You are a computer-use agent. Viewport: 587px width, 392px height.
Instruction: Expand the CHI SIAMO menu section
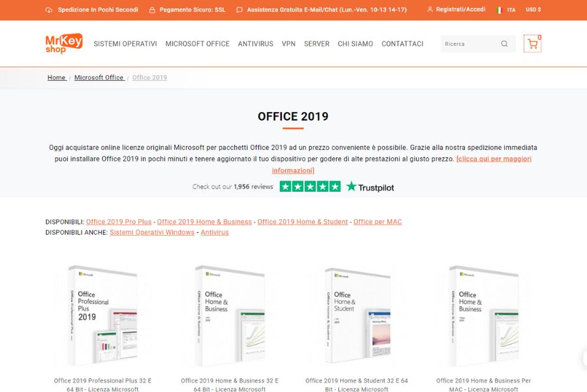355,44
